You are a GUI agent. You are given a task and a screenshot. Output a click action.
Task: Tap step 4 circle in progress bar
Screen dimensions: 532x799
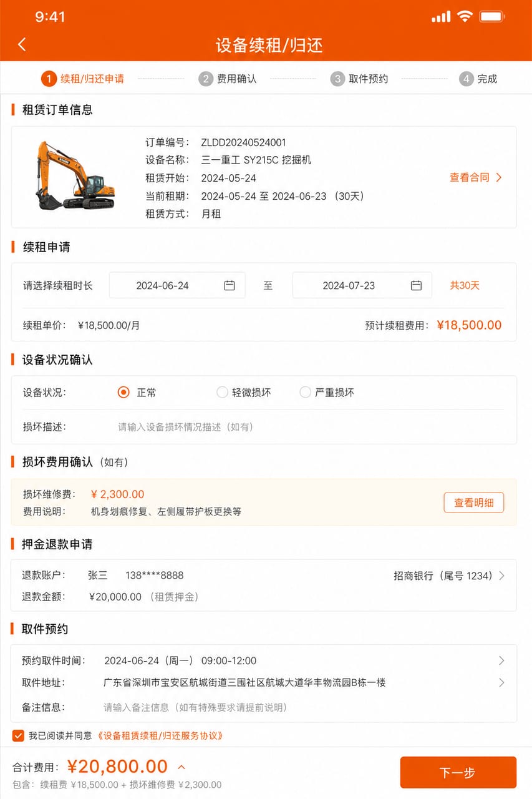tap(466, 79)
